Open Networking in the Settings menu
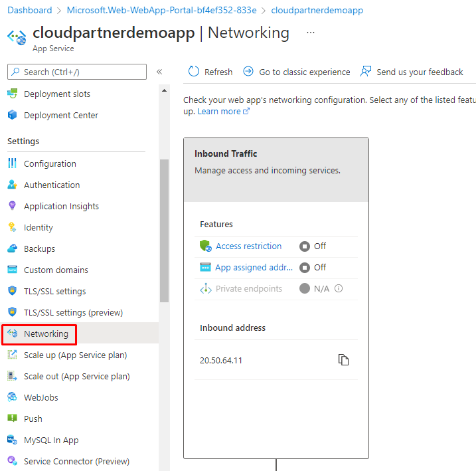Screen dimensions: 476x471 click(46, 333)
